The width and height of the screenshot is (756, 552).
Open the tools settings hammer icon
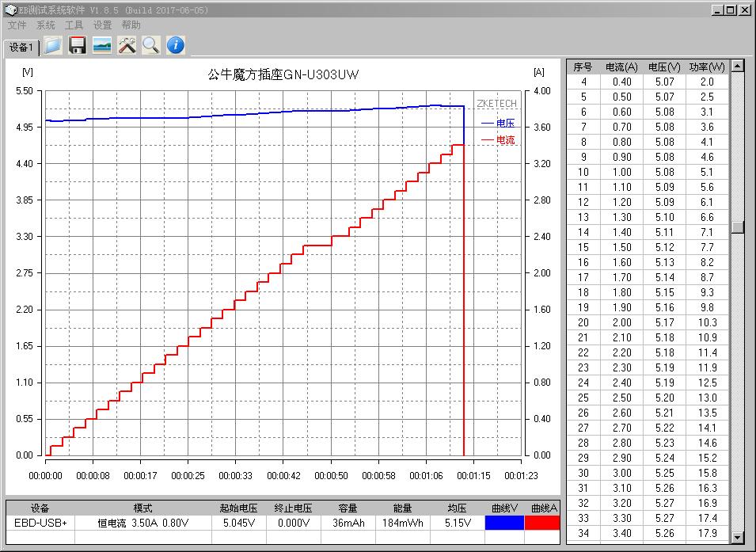pyautogui.click(x=127, y=45)
